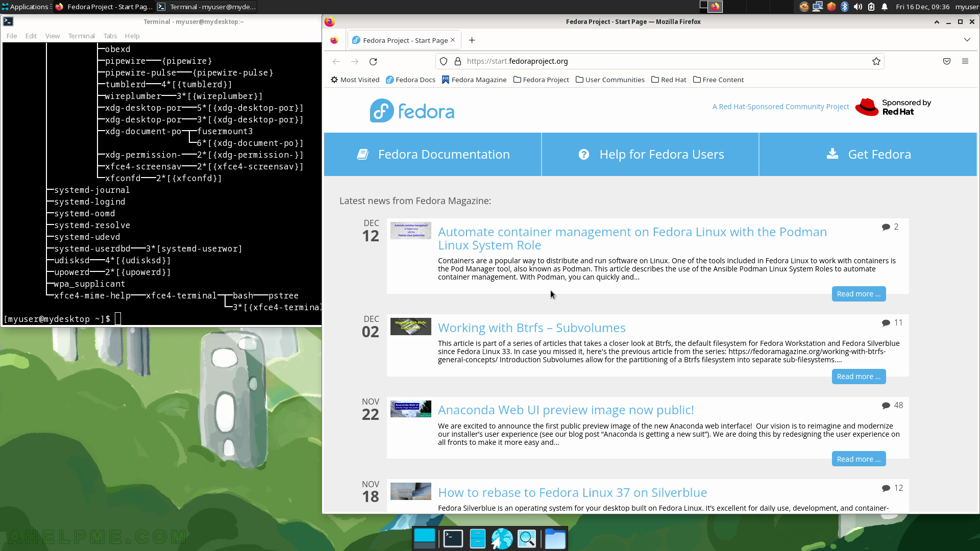The height and width of the screenshot is (551, 980).
Task: Open Application Finder magnifier icon in dock
Action: [527, 538]
